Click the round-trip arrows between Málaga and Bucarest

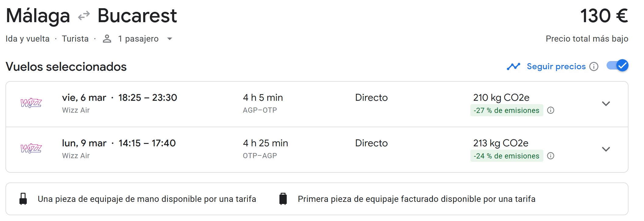[x=84, y=15]
